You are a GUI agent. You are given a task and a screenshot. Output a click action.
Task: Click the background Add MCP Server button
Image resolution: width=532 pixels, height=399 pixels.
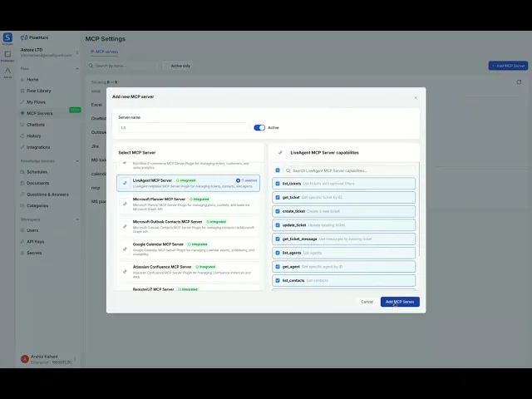508,66
